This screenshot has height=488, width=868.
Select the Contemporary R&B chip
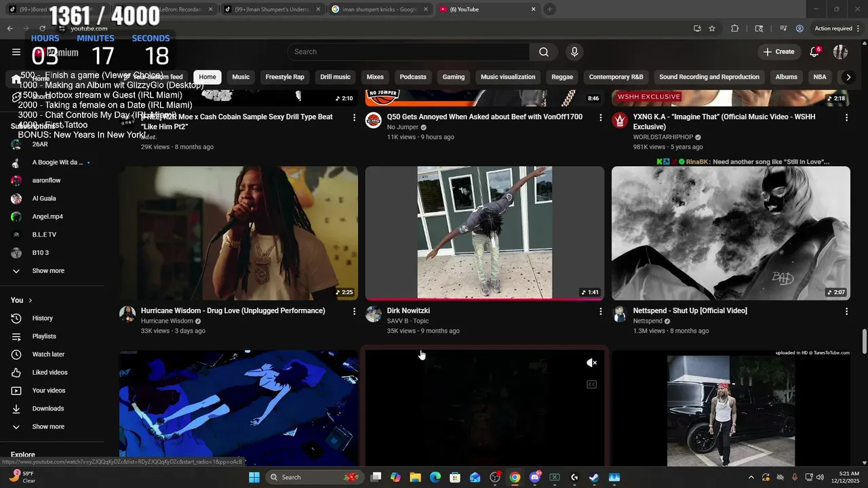coord(616,77)
